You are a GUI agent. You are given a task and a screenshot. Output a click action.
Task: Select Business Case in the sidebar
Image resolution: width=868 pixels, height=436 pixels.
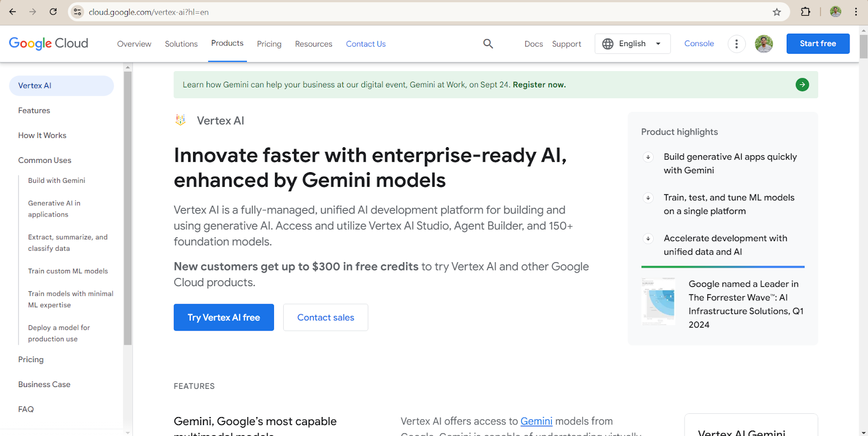coord(44,384)
